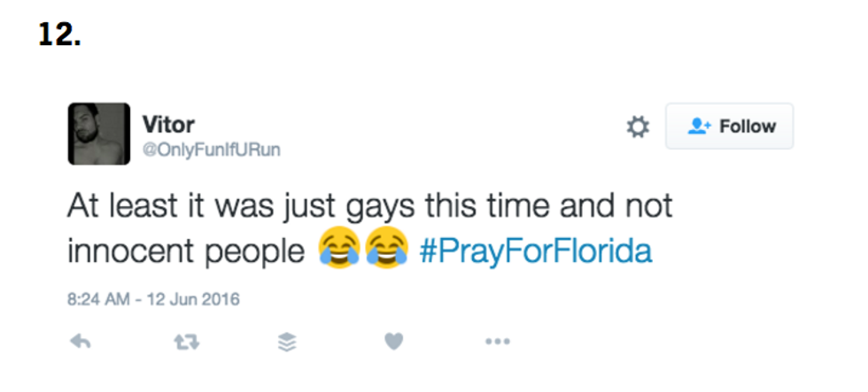This screenshot has height=392, width=868.
Task: Open Vitor's profile picture
Action: 98,134
